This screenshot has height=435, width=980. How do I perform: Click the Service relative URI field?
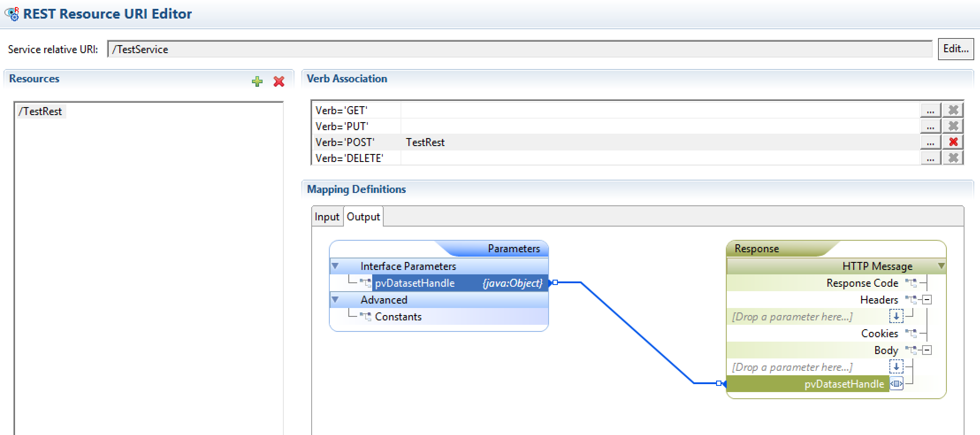coord(519,49)
